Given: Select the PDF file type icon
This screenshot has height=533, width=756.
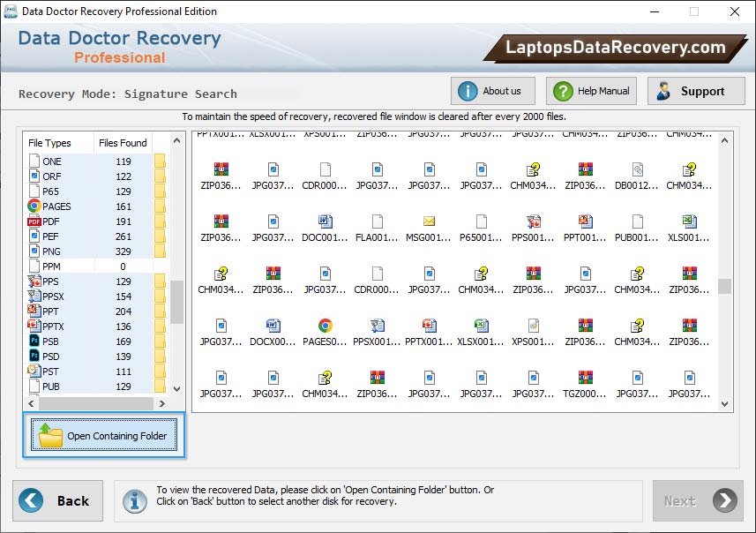Looking at the screenshot, I should pyautogui.click(x=34, y=221).
